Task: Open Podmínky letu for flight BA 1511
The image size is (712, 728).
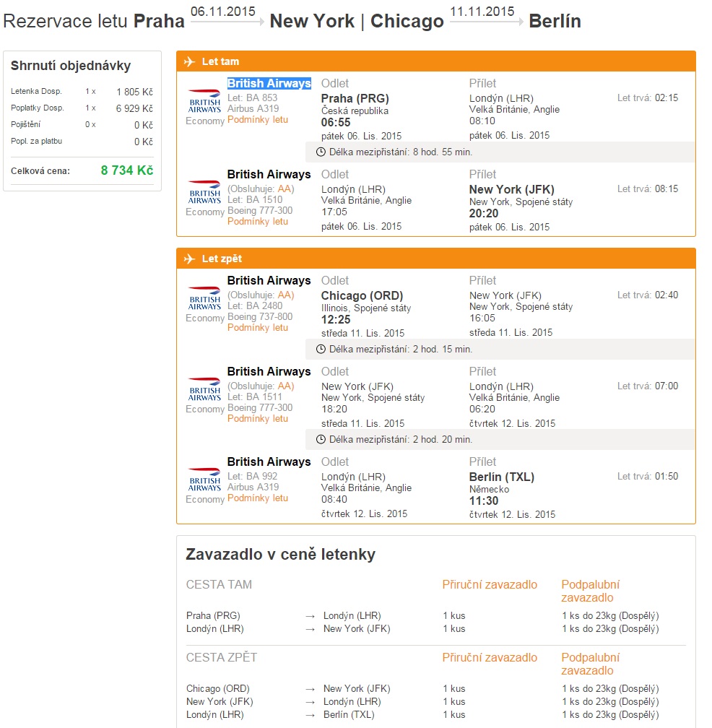Action: 258,419
